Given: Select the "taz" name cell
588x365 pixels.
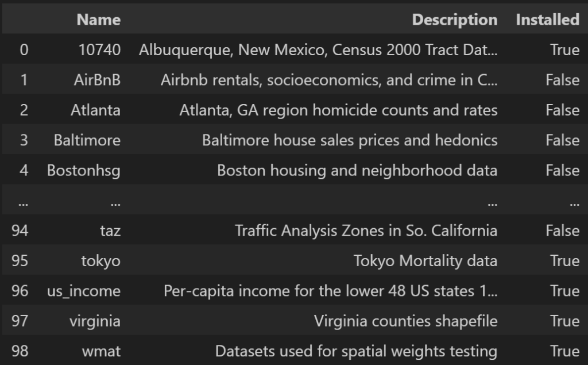Looking at the screenshot, I should click(x=110, y=230).
